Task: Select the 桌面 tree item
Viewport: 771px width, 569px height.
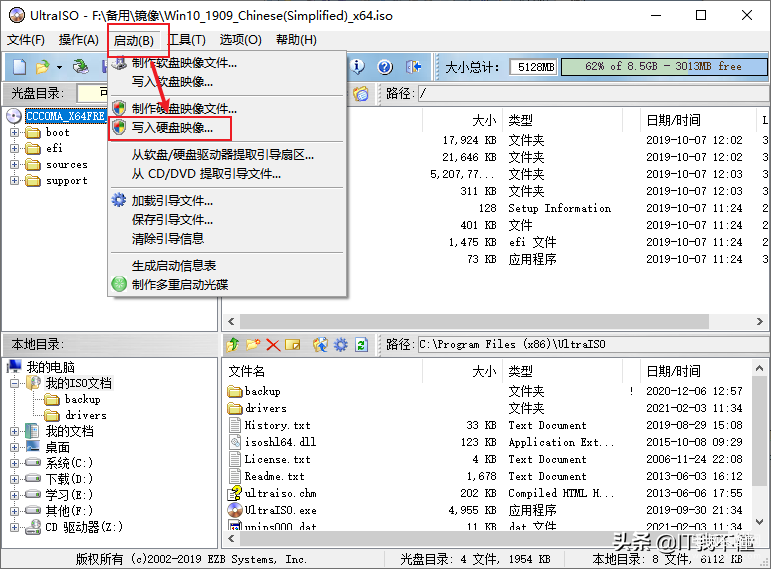Action: click(x=58, y=448)
